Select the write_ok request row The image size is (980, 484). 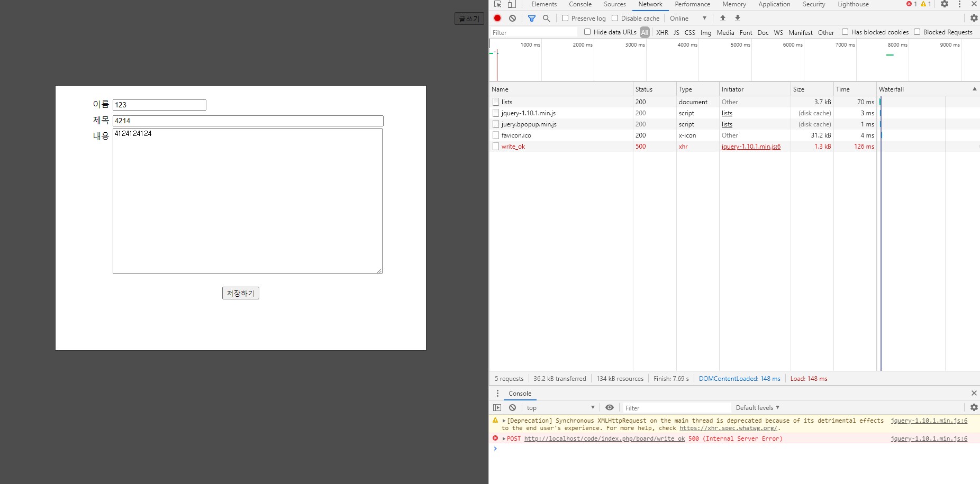click(513, 147)
